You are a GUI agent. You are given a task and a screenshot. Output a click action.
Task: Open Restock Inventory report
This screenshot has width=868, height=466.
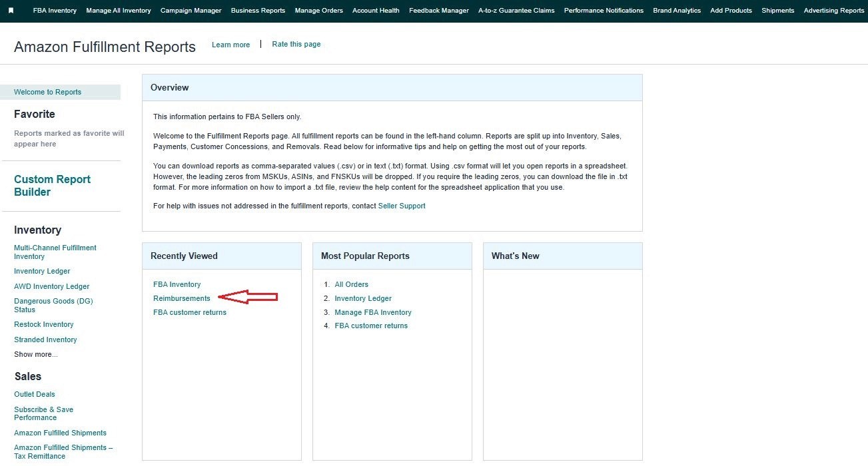point(44,324)
